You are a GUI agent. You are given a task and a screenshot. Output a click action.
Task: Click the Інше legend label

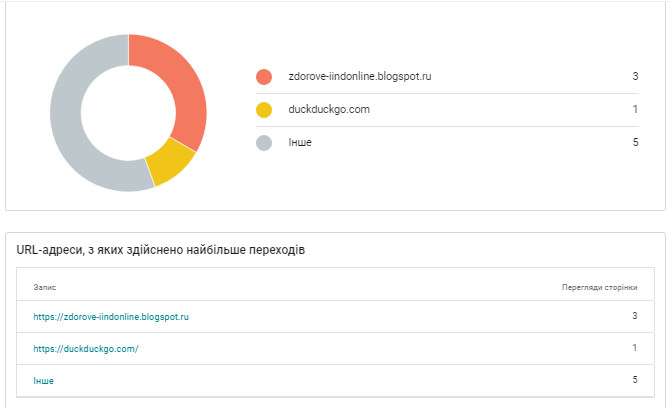tap(300, 142)
